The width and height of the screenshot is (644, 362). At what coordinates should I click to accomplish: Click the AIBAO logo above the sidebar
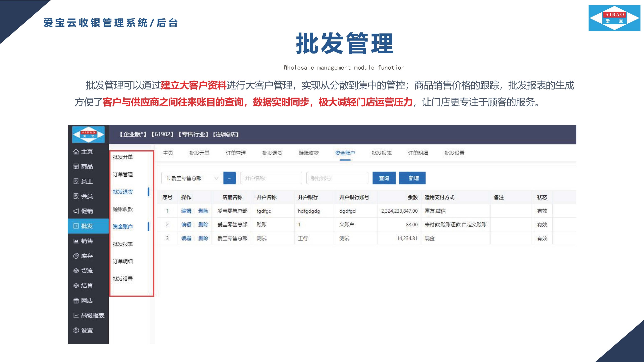(88, 135)
